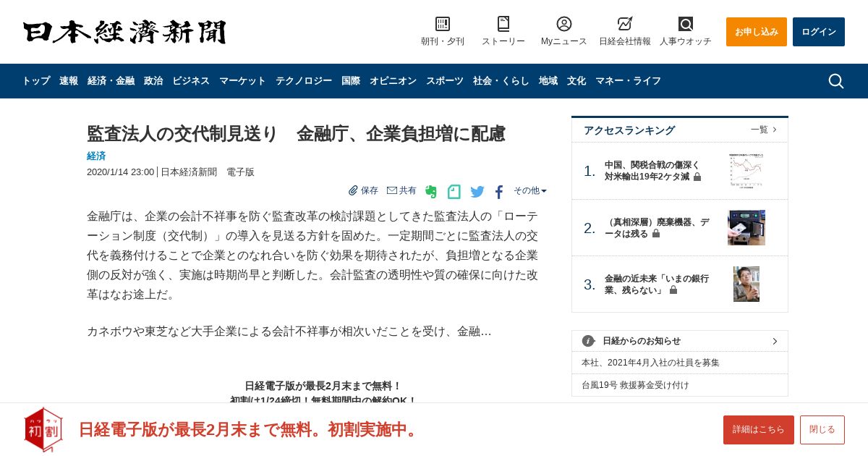Click the device thumbnail for ranking item 2
This screenshot has height=456, width=868.
click(x=746, y=228)
